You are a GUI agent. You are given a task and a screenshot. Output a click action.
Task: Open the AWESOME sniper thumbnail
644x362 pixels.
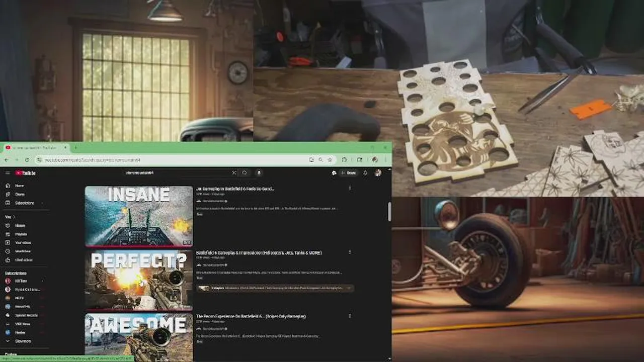point(139,337)
